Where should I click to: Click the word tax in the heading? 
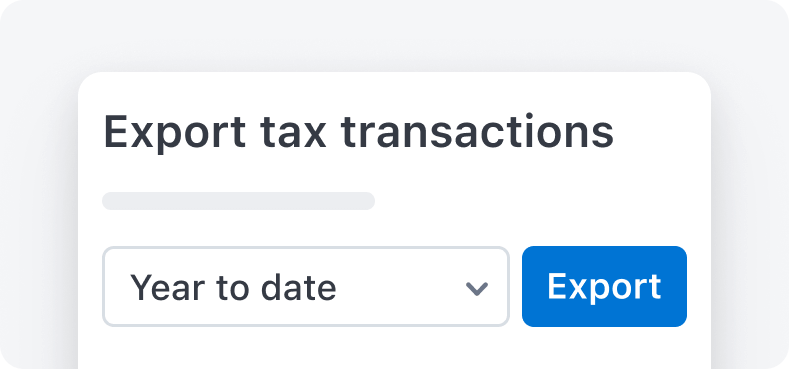tap(293, 132)
